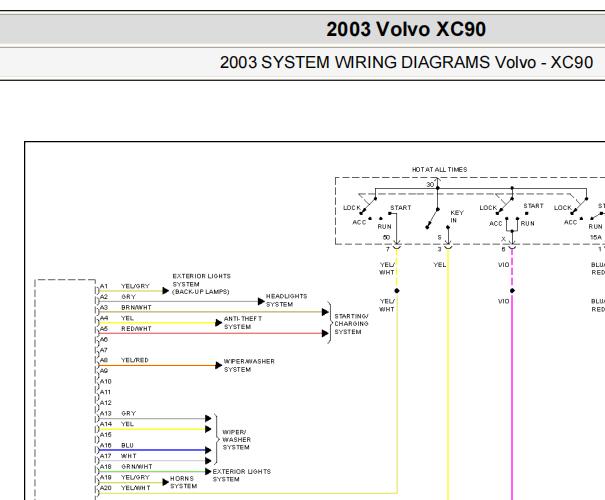
Task: Select pin label "A14"
Action: (x=106, y=424)
